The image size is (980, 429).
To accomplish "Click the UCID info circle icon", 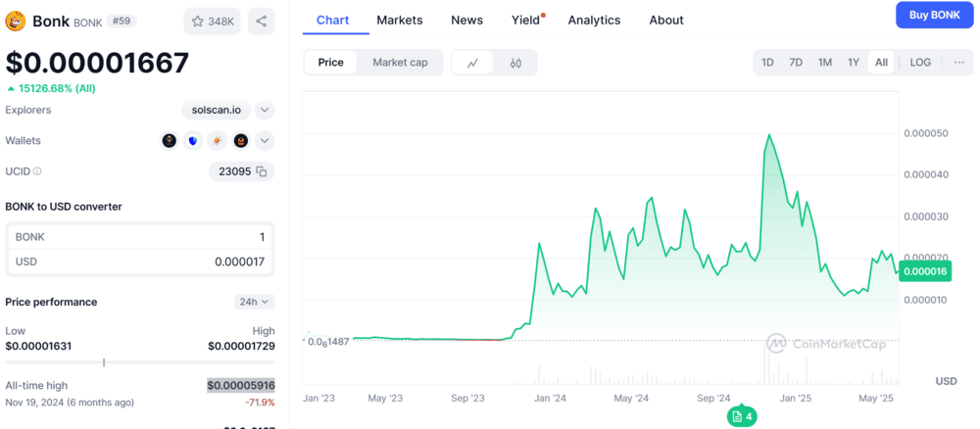I will click(37, 171).
